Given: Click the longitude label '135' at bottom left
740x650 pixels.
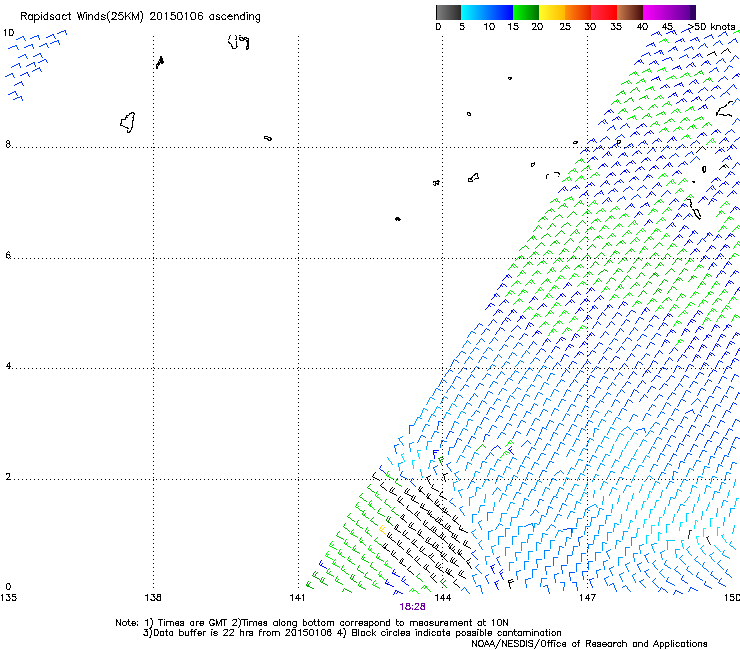Looking at the screenshot, I should click(x=8, y=598).
